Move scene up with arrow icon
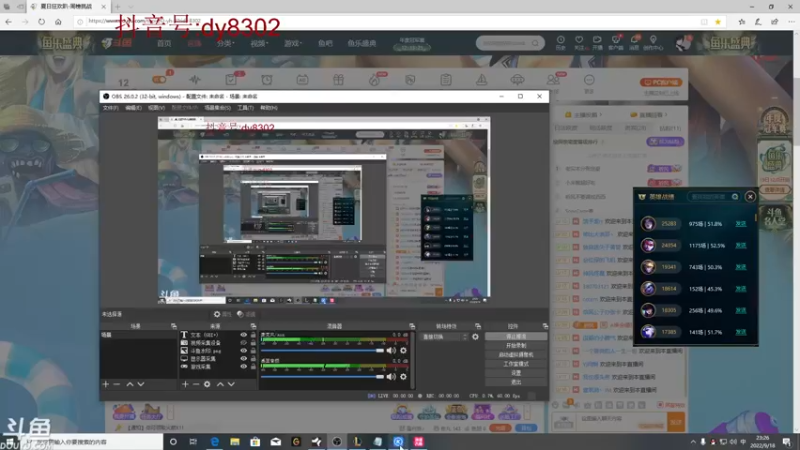The height and width of the screenshot is (450, 800). [130, 384]
